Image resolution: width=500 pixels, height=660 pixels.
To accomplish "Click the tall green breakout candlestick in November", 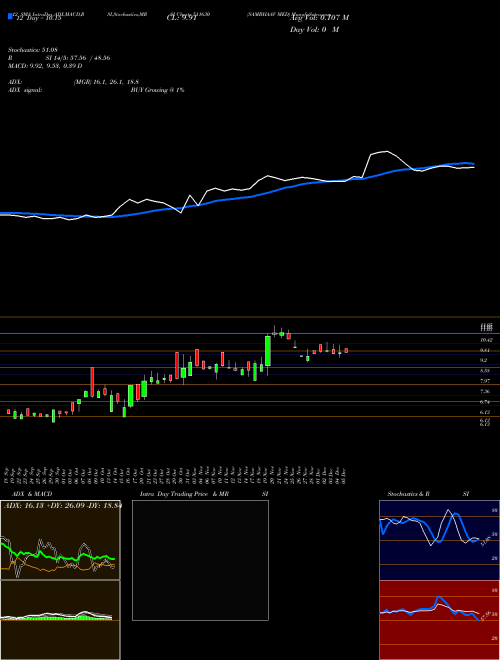I will click(268, 351).
